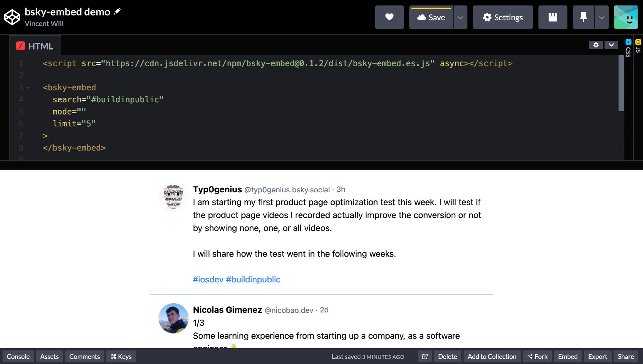Open pen in new window icon
643x364 pixels.
(x=425, y=357)
